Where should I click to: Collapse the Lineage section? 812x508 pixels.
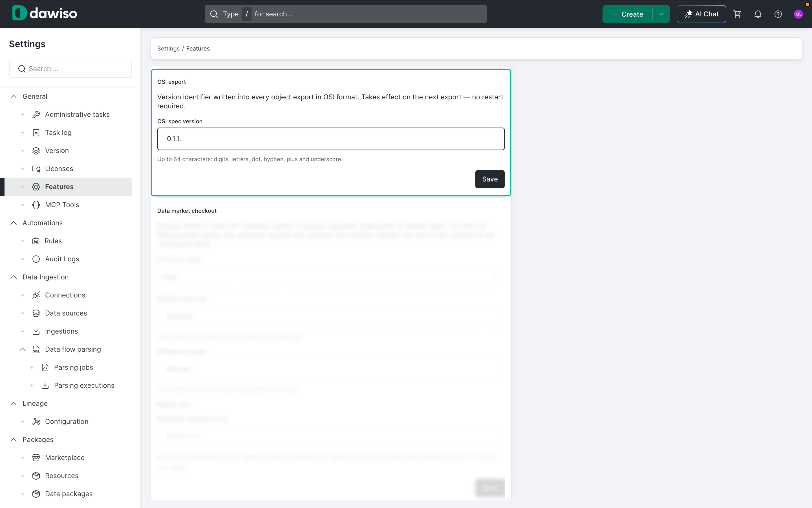coord(14,404)
